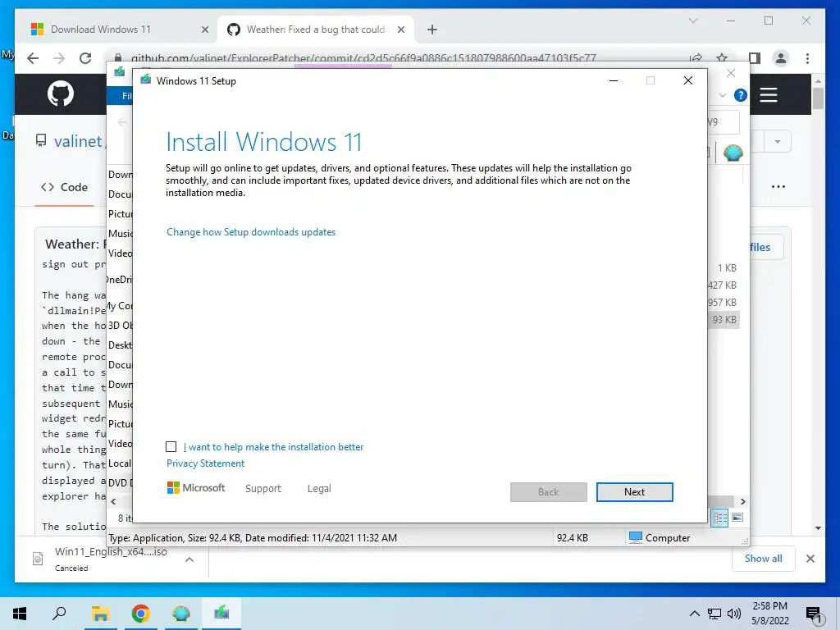Share this page from the address bar

click(696, 58)
